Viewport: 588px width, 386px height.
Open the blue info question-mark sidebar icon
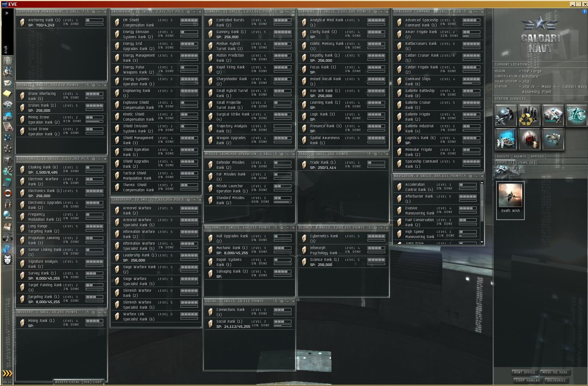[x=7, y=248]
